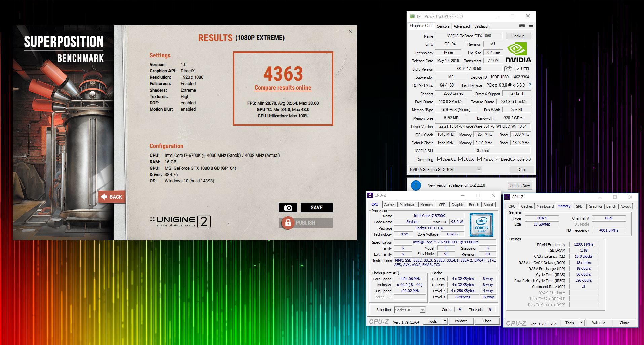Viewport: 644px width, 345px height.
Task: Open the Memory tab in left CPU-Z
Action: click(426, 205)
